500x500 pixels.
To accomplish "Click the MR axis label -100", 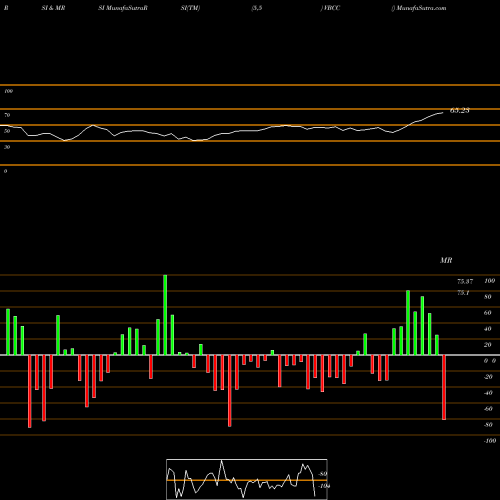I will point(490,441).
